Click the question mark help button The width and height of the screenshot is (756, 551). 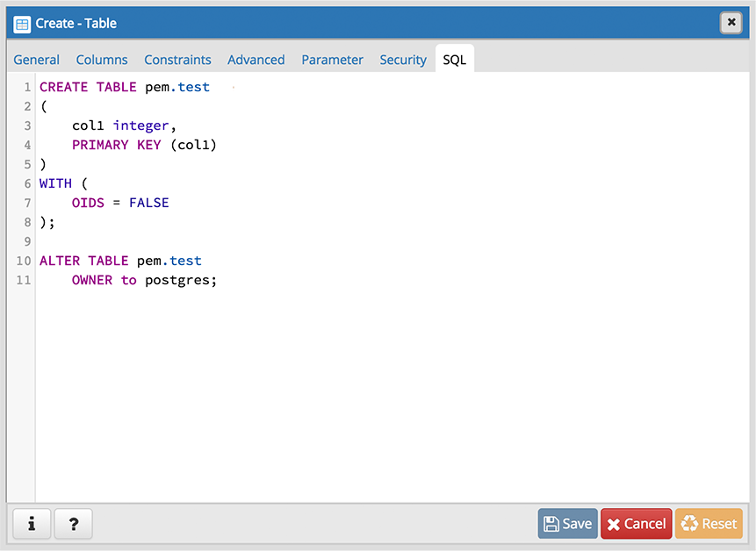74,524
